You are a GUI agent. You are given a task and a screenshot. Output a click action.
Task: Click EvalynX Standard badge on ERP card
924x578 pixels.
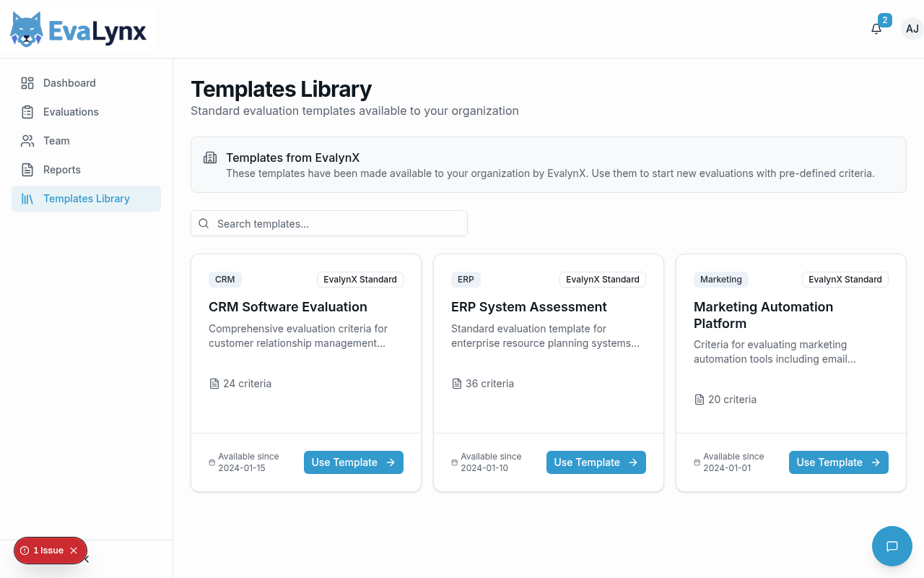pos(603,280)
